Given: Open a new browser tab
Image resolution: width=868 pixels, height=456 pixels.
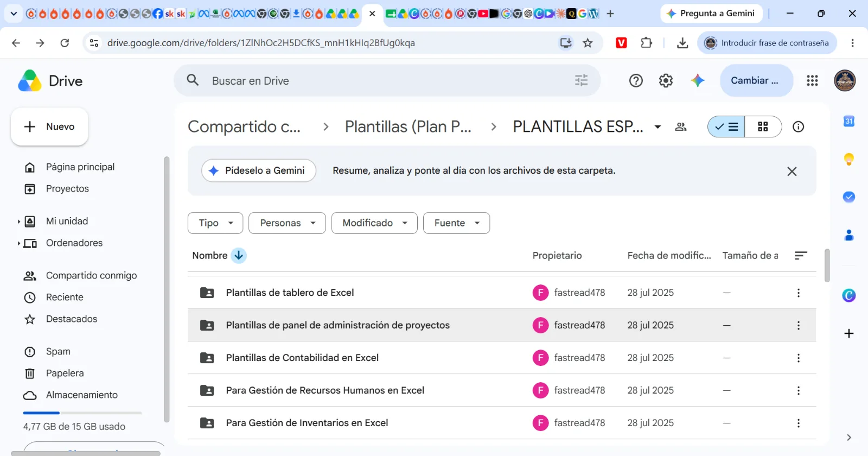Looking at the screenshot, I should (x=610, y=14).
